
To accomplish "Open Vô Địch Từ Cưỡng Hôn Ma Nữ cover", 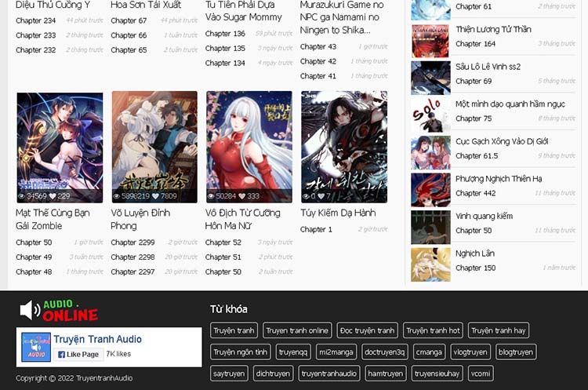I will pos(249,148).
